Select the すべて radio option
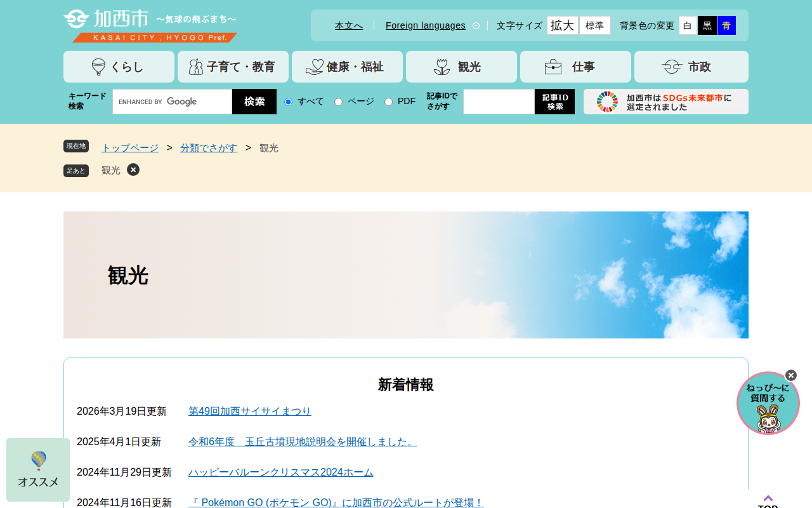812x508 pixels. pyautogui.click(x=289, y=102)
